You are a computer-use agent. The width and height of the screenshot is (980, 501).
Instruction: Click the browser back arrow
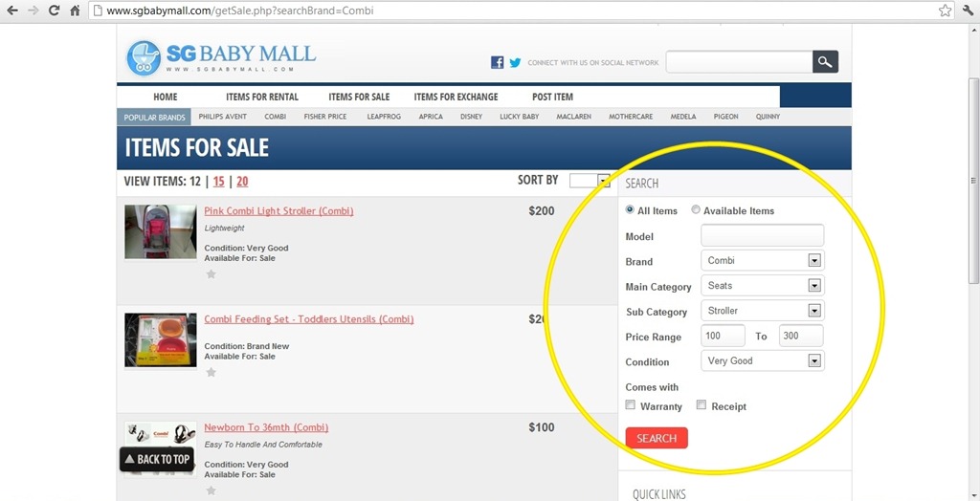[x=11, y=10]
